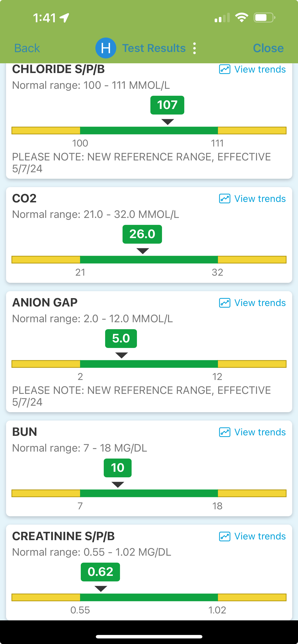Tap the Wi-Fi status icon
This screenshot has height=644, width=298.
(241, 17)
